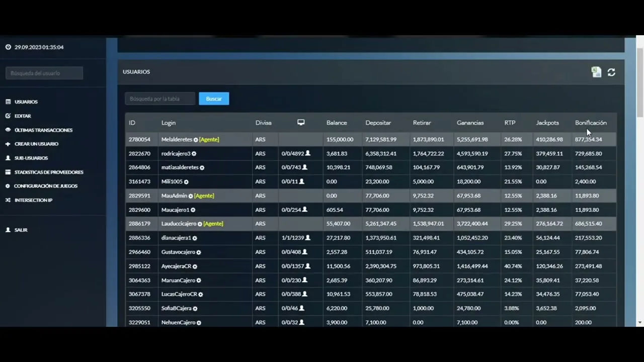Open settings gear for Melalderetes
This screenshot has height=362, width=644.
pos(196,140)
